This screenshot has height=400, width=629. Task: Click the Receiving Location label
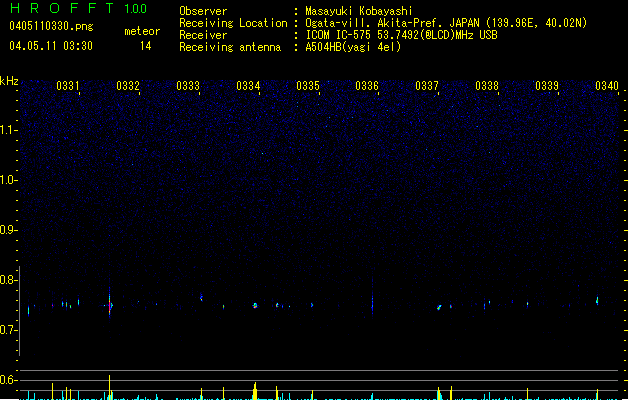point(233,23)
